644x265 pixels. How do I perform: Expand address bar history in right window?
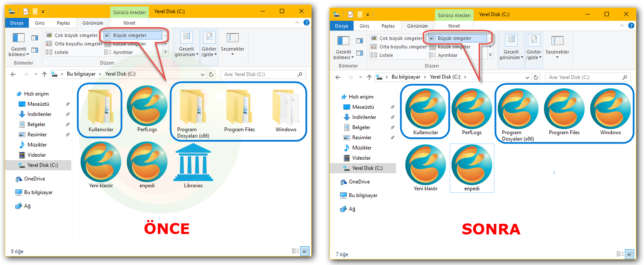click(x=527, y=77)
